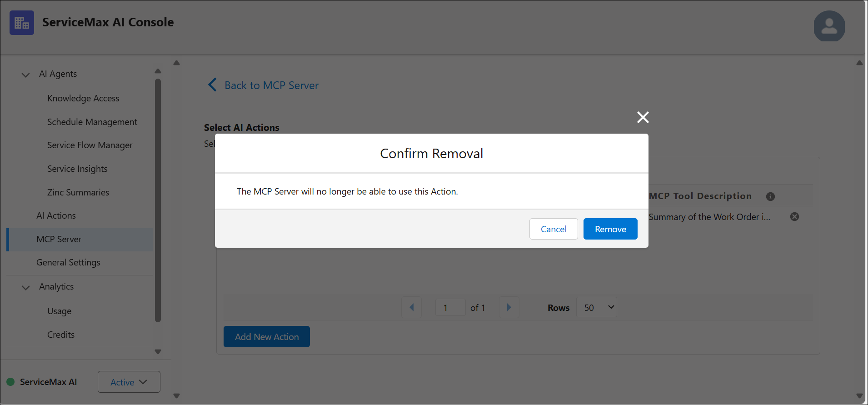Click the 'Summary of the Work Order i...' cell
Screen dimensions: 868x405
709,217
